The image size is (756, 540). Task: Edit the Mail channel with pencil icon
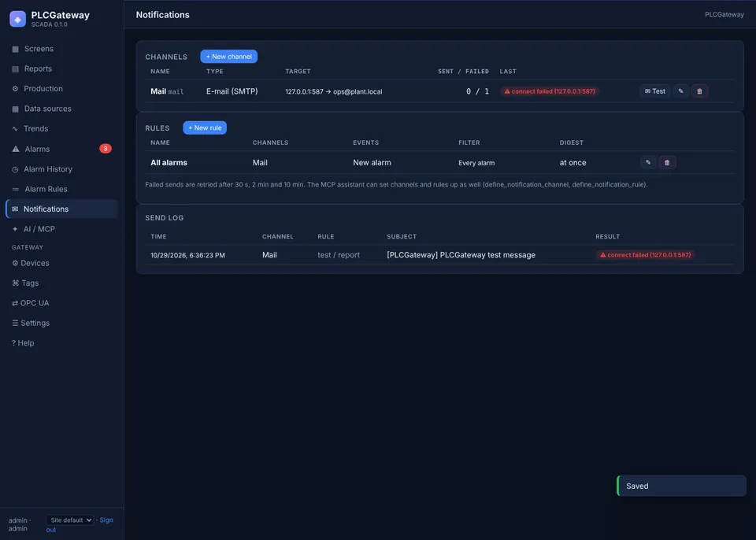coord(680,91)
